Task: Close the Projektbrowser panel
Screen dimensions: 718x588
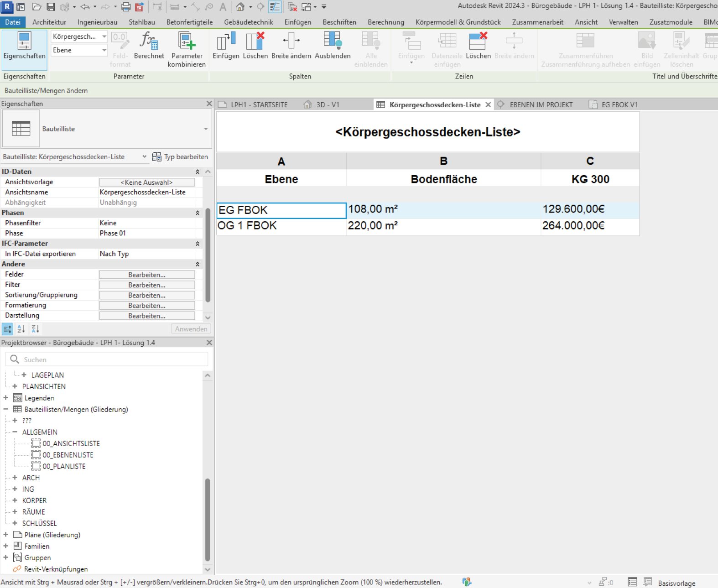Action: click(209, 342)
